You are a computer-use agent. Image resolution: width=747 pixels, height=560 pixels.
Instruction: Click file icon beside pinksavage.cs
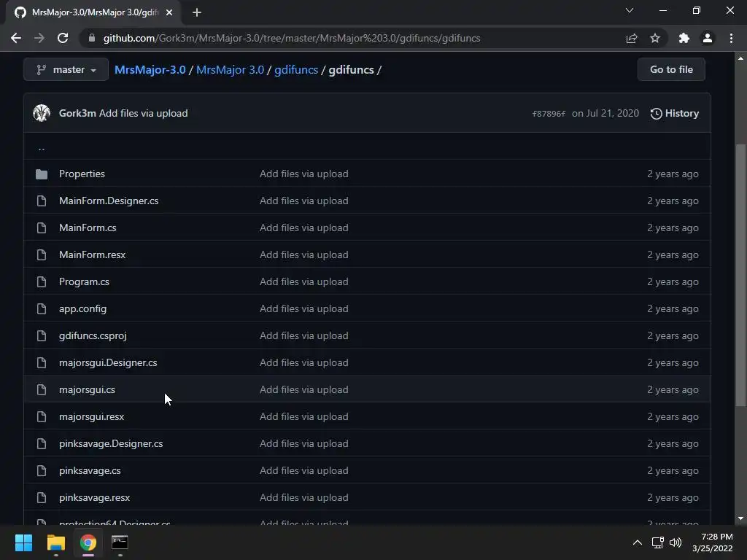pos(42,471)
